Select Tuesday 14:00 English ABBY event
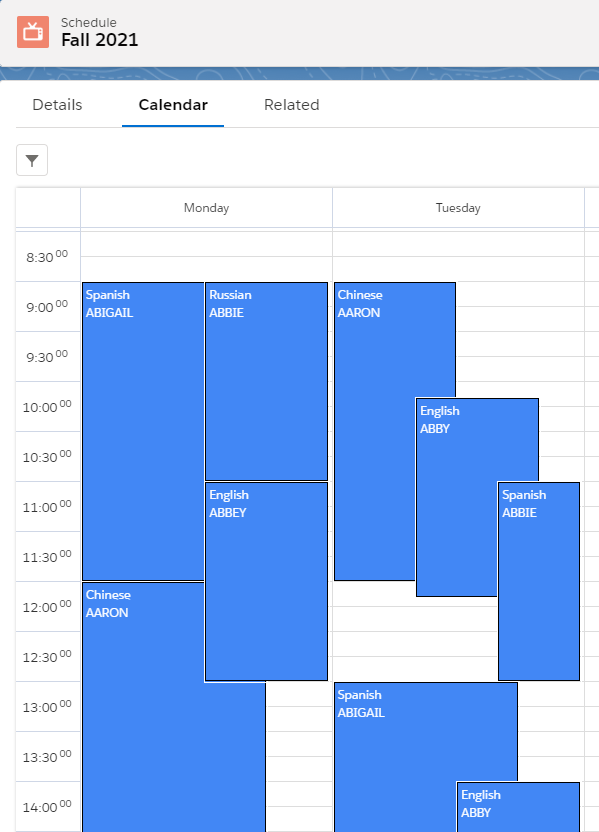Viewport: 599px width, 832px height. [518, 807]
